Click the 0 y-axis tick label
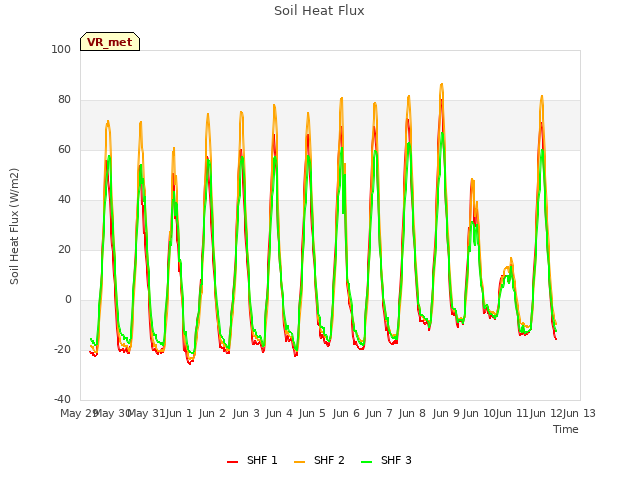Screen dimensions: 640x480 click(x=68, y=300)
